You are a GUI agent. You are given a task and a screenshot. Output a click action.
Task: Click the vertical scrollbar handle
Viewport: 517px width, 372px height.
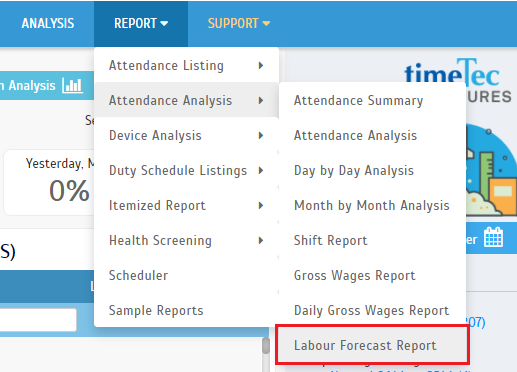[266, 346]
